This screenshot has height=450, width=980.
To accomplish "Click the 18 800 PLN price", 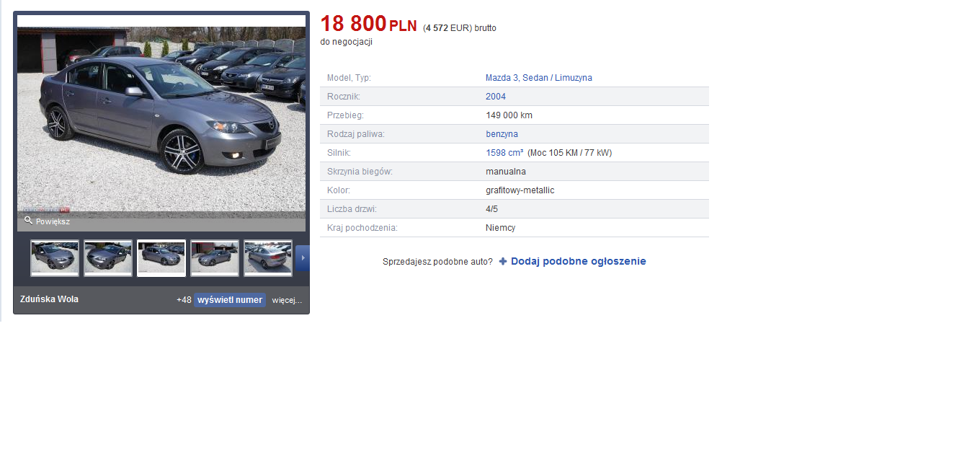I will click(368, 25).
